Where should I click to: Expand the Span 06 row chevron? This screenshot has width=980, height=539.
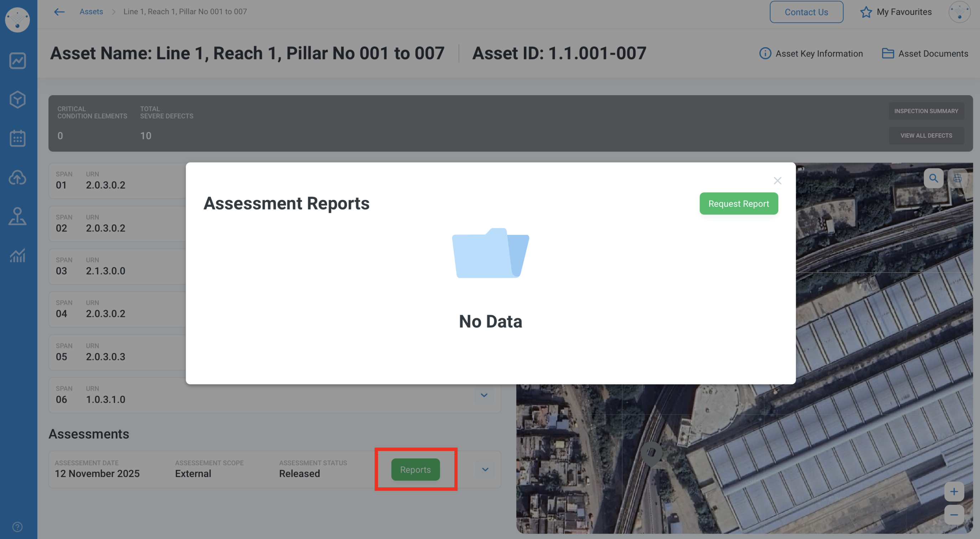coord(484,395)
